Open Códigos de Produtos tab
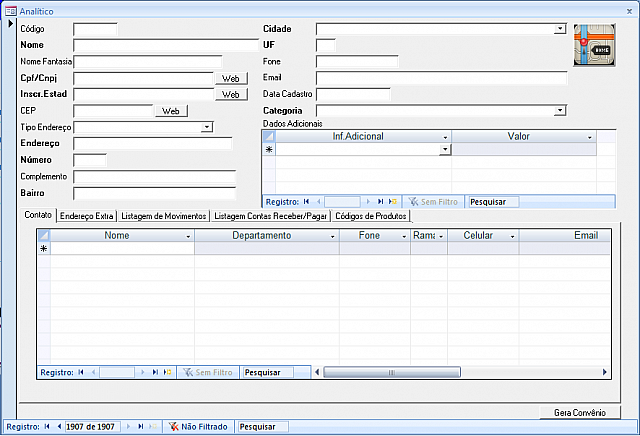Image resolution: width=640 pixels, height=436 pixels. click(x=371, y=216)
